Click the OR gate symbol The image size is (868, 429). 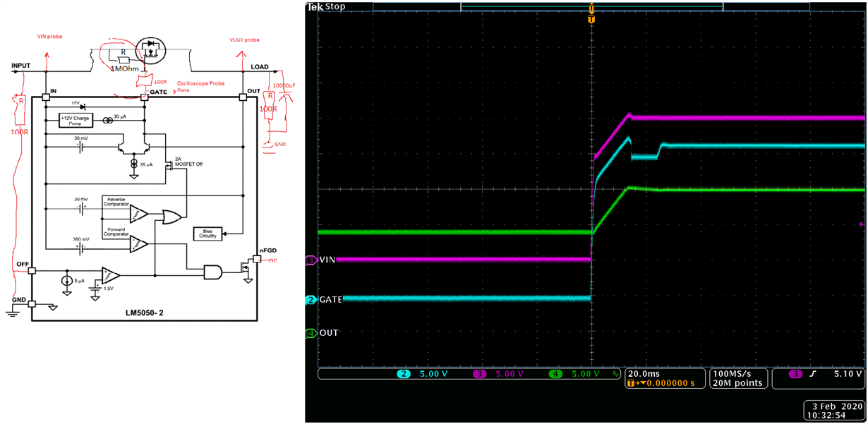pyautogui.click(x=171, y=217)
